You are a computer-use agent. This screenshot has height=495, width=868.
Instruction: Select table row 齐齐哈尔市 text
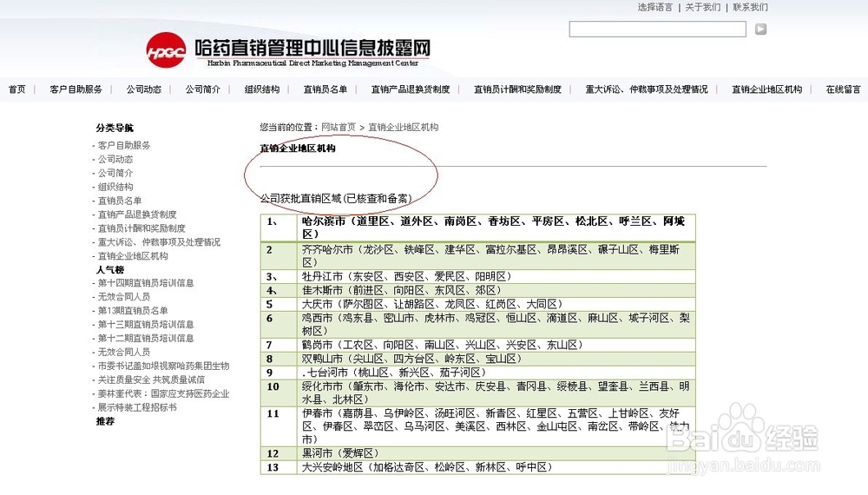coord(490,256)
